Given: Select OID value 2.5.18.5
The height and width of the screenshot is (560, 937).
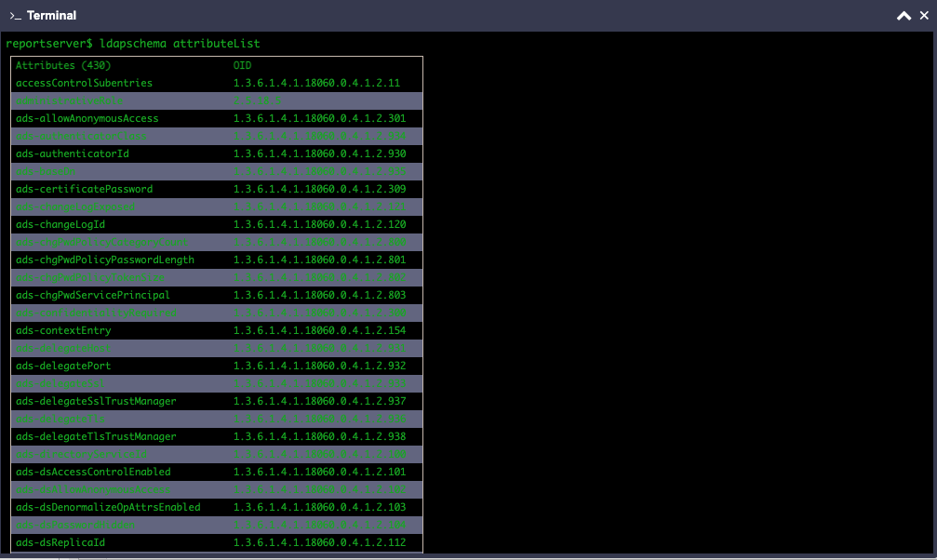Looking at the screenshot, I should [258, 100].
